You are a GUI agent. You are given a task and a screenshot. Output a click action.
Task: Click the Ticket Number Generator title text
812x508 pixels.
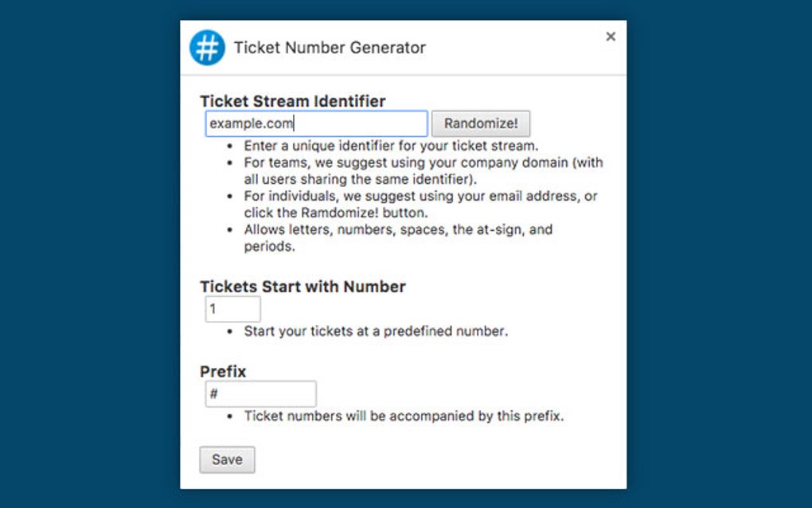click(x=330, y=47)
